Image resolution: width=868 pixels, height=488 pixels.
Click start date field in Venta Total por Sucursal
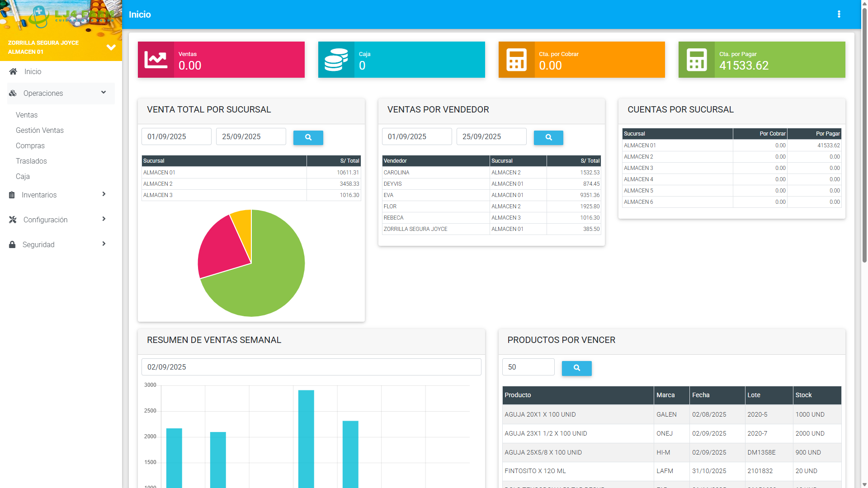[x=176, y=136]
